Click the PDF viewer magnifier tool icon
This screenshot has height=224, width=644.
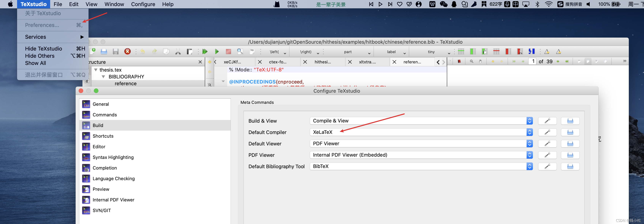472,62
